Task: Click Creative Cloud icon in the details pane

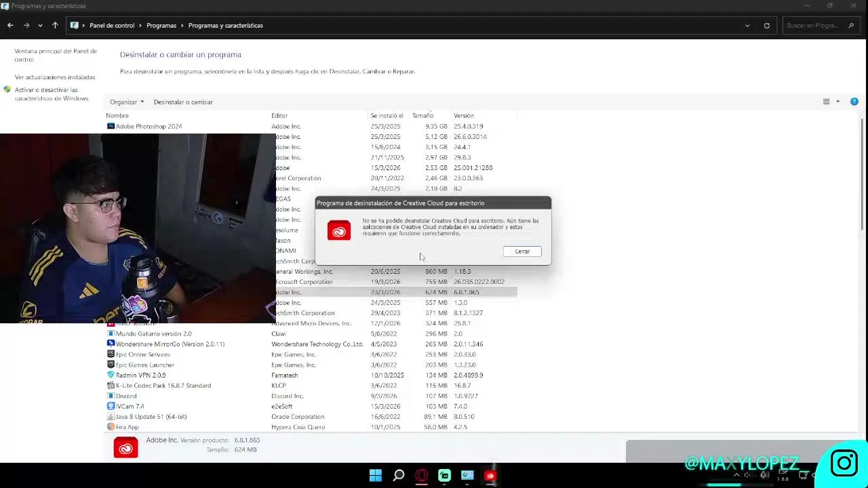Action: pos(125,447)
